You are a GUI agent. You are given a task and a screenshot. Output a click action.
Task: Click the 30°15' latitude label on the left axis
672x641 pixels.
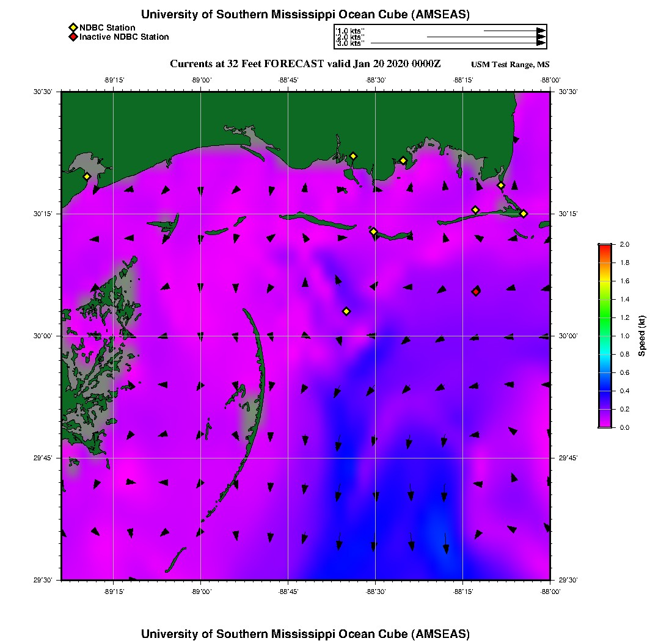[x=43, y=214]
